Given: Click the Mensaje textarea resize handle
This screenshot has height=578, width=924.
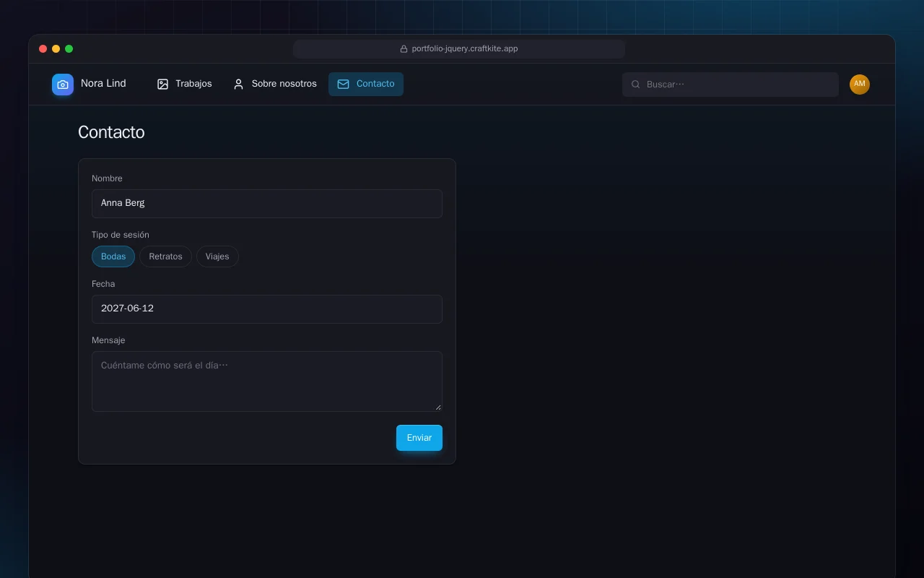Looking at the screenshot, I should [438, 407].
